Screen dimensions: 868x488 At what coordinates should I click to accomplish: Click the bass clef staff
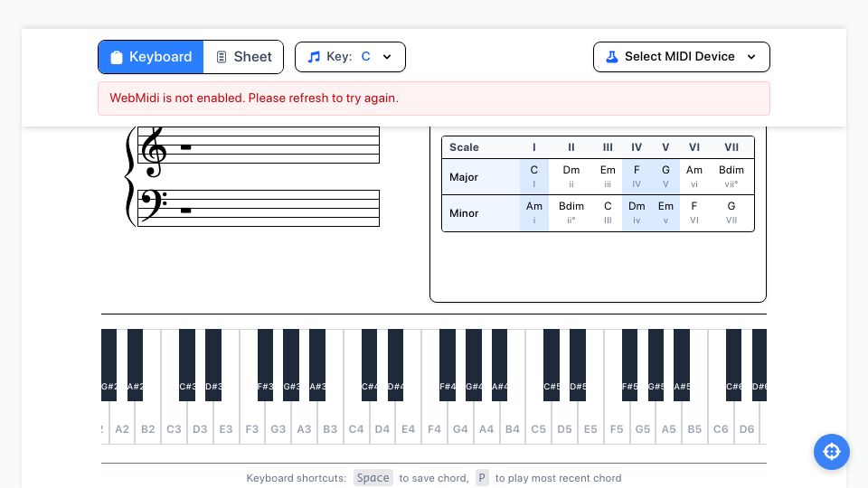259,208
